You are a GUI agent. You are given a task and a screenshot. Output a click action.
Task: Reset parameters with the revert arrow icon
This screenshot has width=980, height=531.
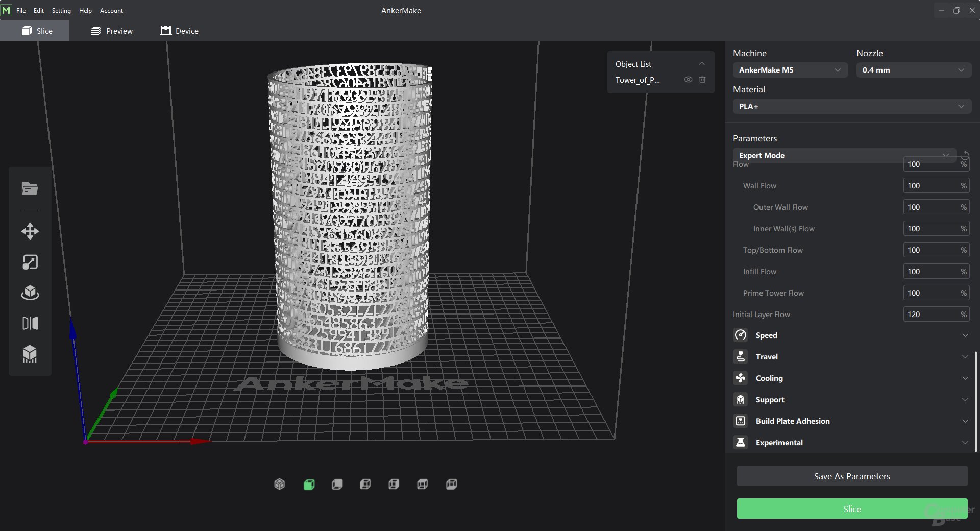pyautogui.click(x=965, y=155)
